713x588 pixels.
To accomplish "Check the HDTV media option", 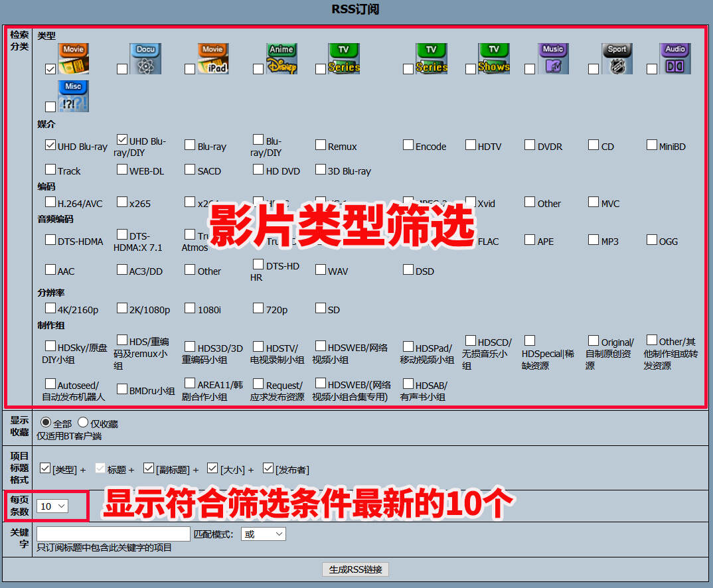I will click(x=471, y=145).
